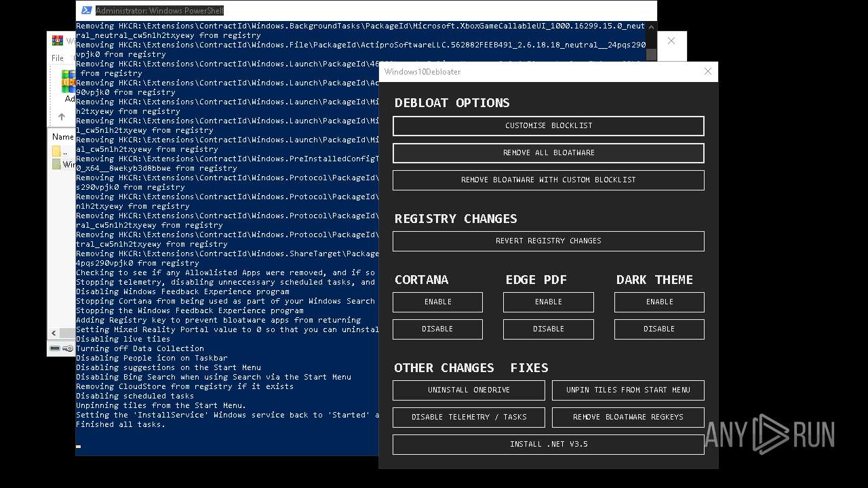Select Remove Bloatware With Custom Blocklist

pyautogui.click(x=548, y=180)
